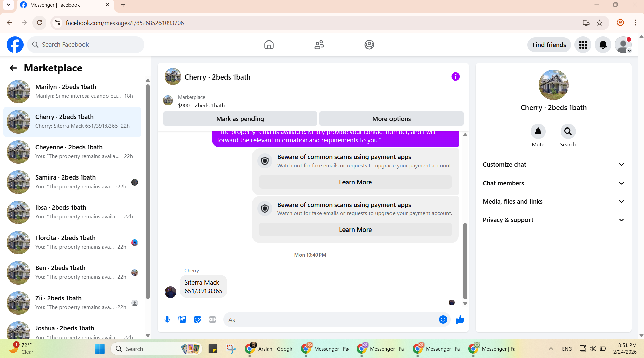Click the browser reload icon

(x=39, y=23)
